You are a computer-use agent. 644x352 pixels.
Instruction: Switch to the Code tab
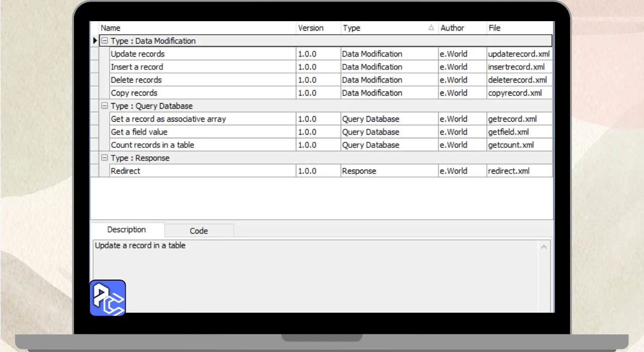click(x=199, y=231)
